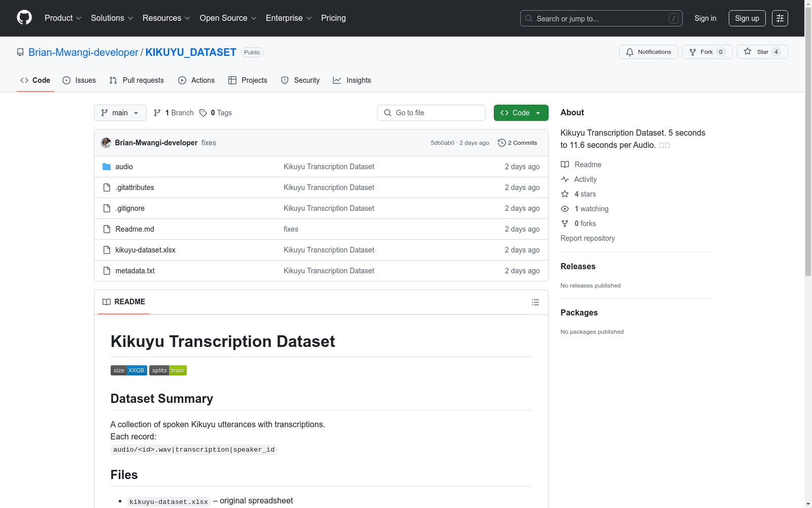The height and width of the screenshot is (508, 812).
Task: Open the Readme.md file
Action: (134, 229)
